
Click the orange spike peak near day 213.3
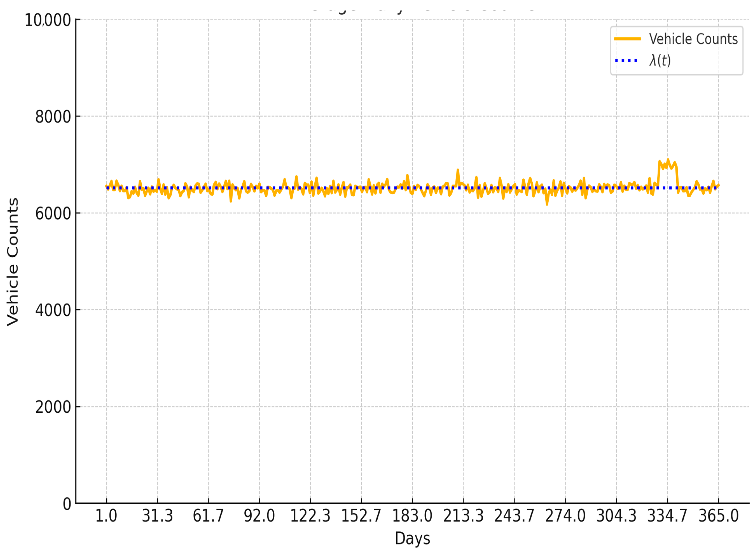(458, 170)
